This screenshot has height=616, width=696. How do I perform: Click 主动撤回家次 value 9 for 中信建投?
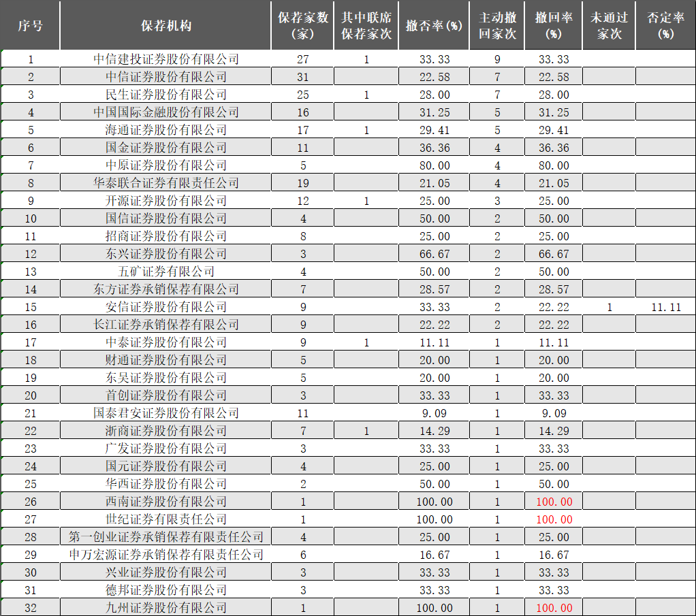pos(497,59)
